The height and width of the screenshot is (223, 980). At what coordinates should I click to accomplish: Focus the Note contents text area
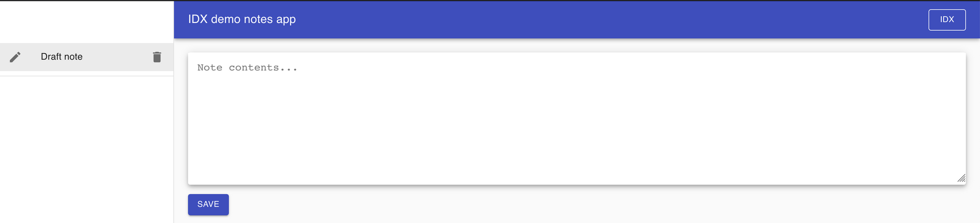[x=577, y=118]
